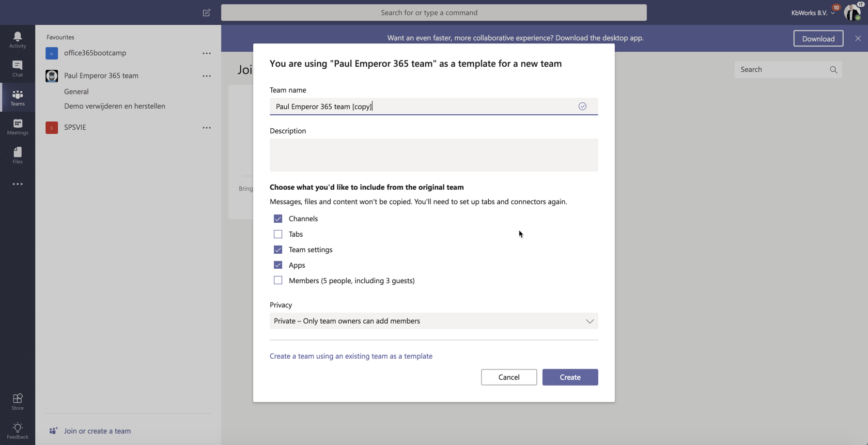Open the Store
Image resolution: width=868 pixels, height=445 pixels.
click(x=18, y=402)
